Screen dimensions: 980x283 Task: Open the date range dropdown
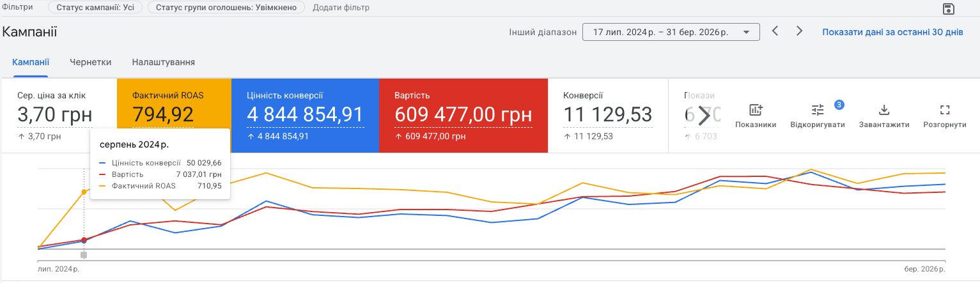coord(671,32)
